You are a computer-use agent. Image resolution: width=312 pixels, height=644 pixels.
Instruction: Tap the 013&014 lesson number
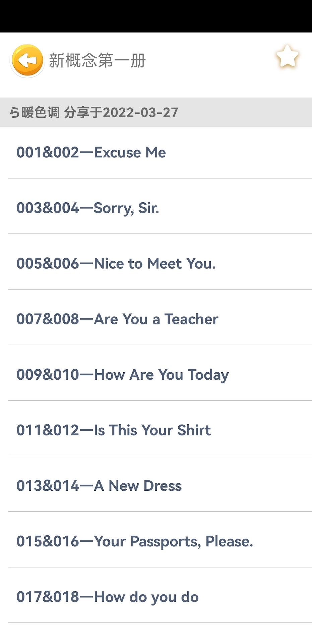(x=48, y=486)
